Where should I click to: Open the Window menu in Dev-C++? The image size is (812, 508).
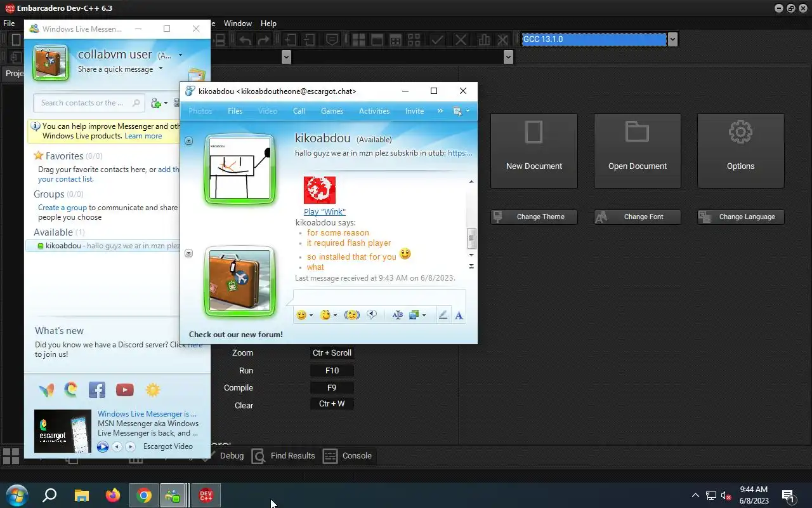(x=238, y=23)
